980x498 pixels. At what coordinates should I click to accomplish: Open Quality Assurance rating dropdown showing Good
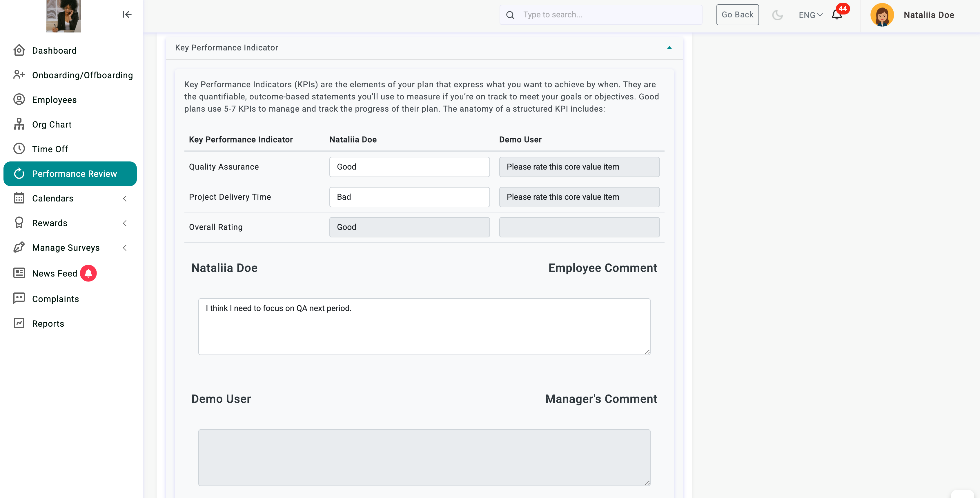409,167
